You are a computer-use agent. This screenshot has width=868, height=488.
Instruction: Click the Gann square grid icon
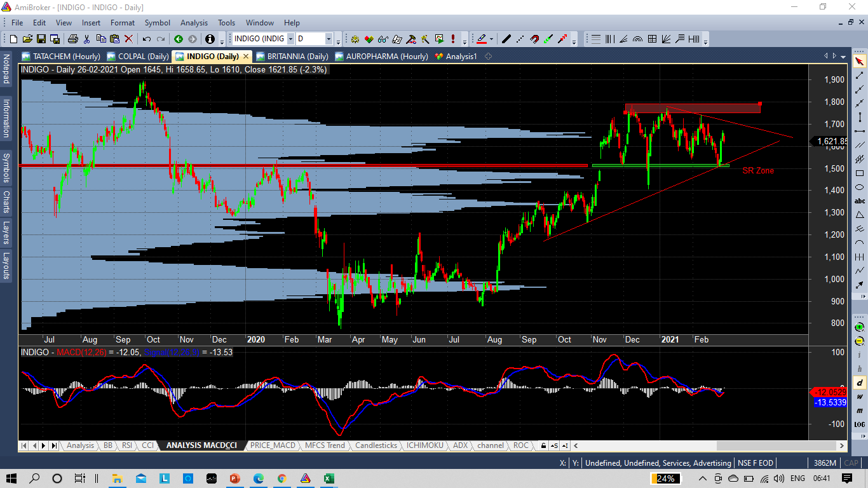[x=652, y=39]
